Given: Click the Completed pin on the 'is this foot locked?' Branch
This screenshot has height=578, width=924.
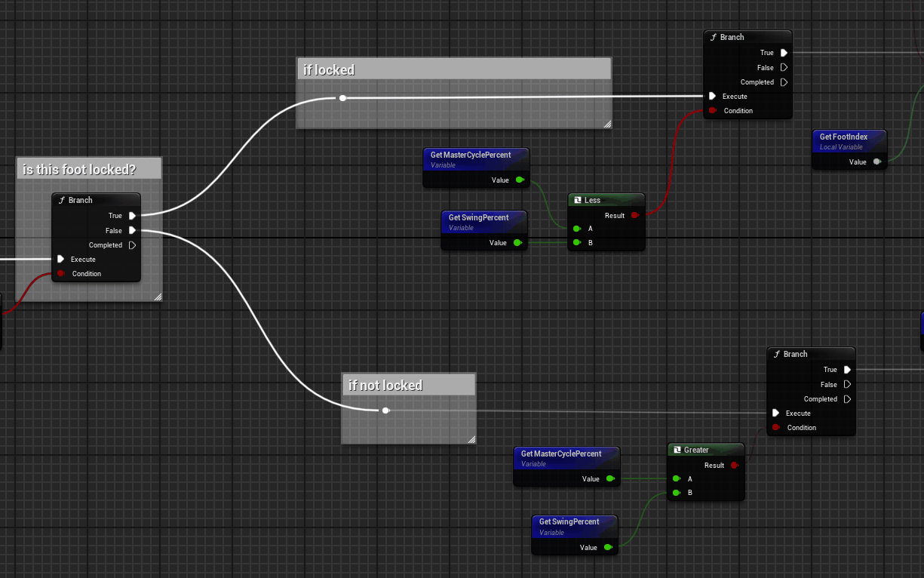Looking at the screenshot, I should (x=133, y=245).
